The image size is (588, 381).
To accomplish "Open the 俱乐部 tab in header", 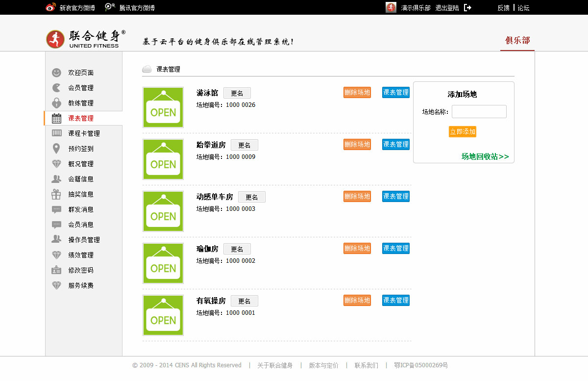I will 517,40.
